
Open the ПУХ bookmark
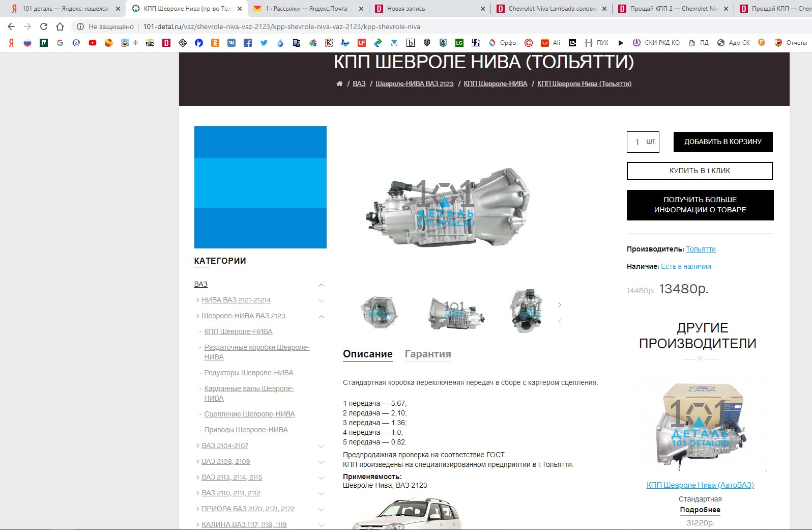pyautogui.click(x=597, y=43)
